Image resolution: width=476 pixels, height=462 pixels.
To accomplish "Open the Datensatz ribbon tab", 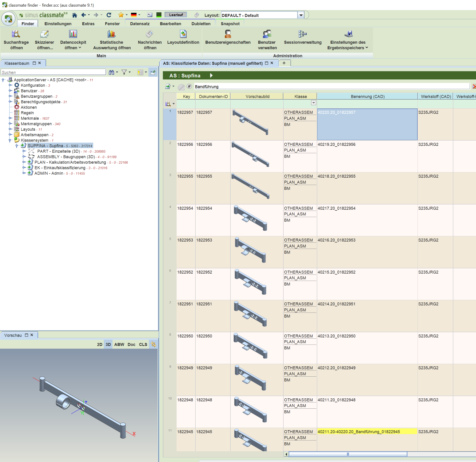I will tap(140, 24).
